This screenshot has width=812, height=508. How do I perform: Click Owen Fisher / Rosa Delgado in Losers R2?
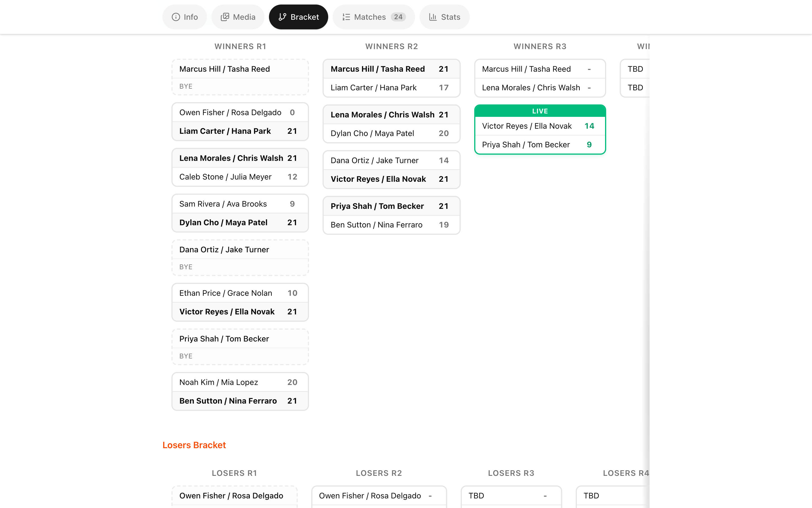click(379, 496)
